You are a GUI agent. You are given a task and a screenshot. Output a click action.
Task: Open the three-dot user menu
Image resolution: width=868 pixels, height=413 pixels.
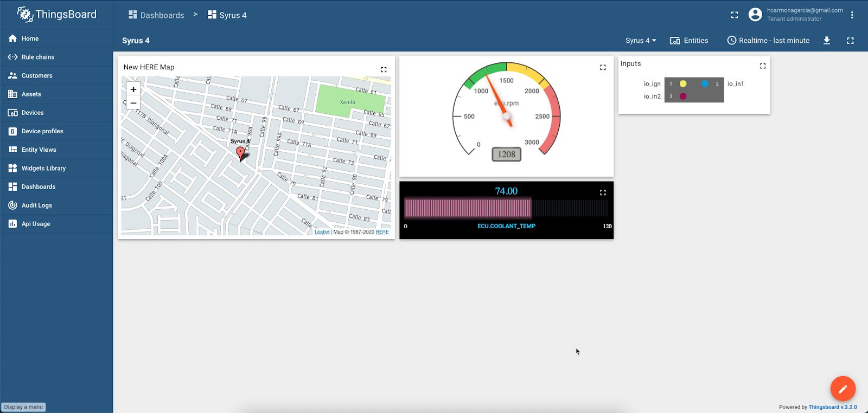(x=852, y=15)
